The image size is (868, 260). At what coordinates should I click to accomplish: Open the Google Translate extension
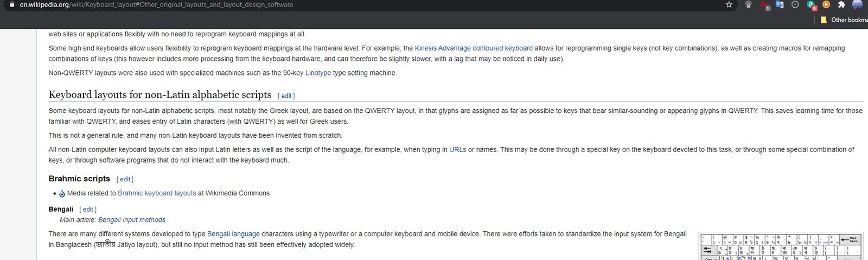click(x=780, y=5)
